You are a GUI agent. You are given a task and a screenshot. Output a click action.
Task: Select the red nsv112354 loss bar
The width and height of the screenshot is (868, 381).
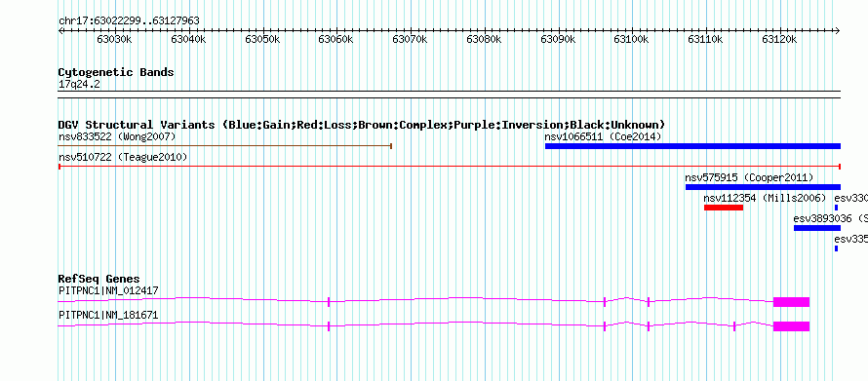click(724, 208)
